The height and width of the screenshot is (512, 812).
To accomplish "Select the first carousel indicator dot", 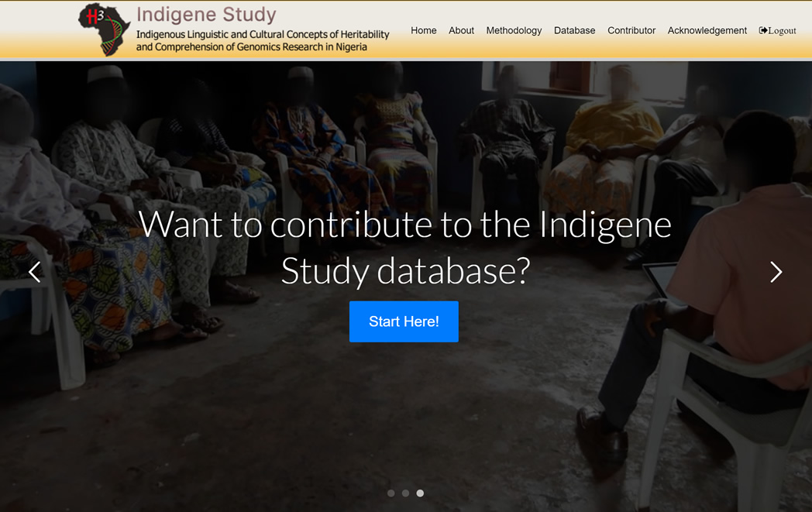I will pyautogui.click(x=391, y=493).
